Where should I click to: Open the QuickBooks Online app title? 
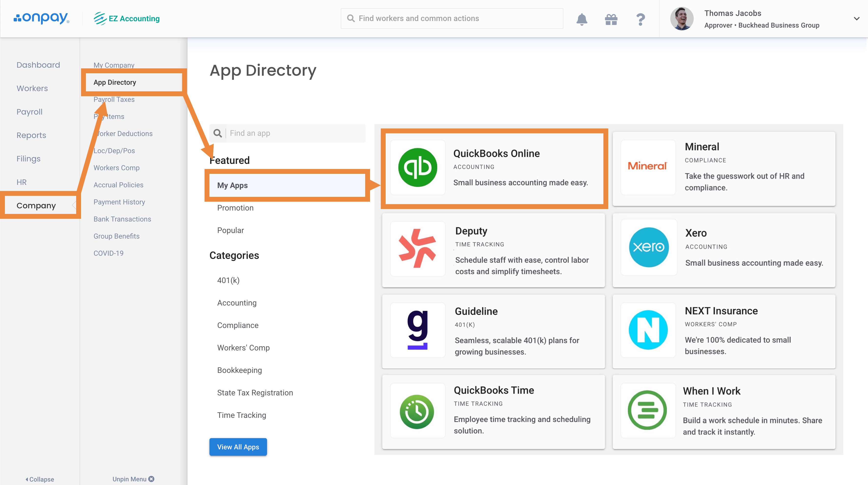[x=496, y=153]
